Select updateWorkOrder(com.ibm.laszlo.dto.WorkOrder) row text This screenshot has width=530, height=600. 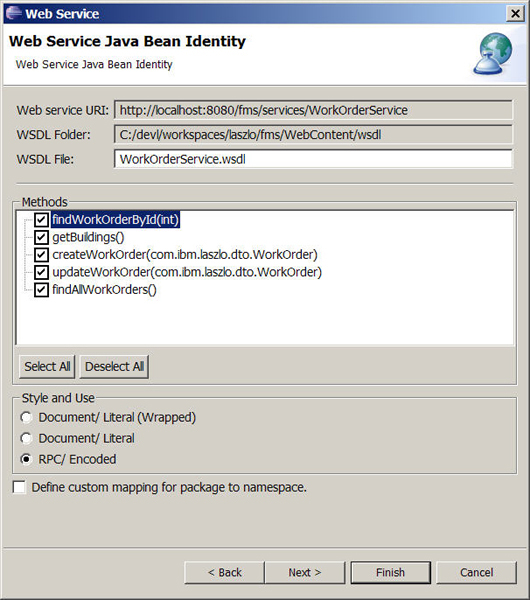(187, 272)
